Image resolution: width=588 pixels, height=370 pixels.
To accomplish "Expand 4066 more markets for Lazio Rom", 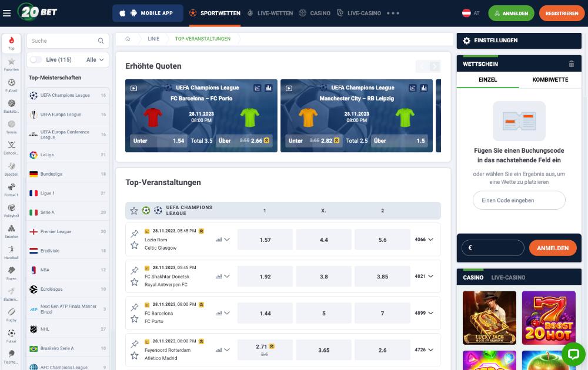I will pos(424,240).
